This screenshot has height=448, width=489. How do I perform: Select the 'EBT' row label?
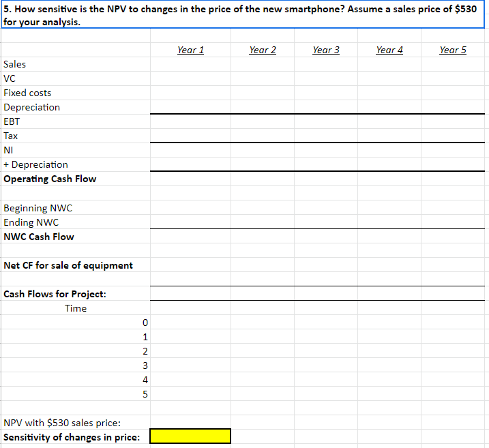tap(12, 121)
